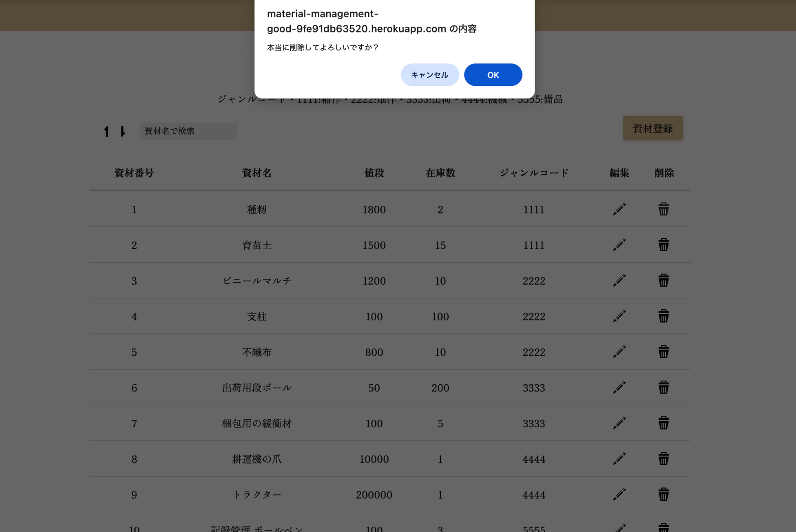This screenshot has width=796, height=532.
Task: Click pencil icon in 支柱 row
Action: (x=619, y=316)
